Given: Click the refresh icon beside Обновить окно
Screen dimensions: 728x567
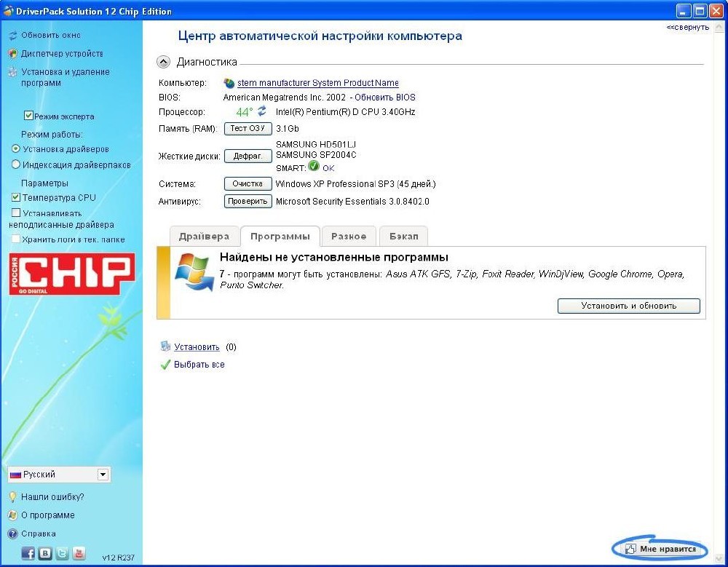Looking at the screenshot, I should pyautogui.click(x=12, y=36).
